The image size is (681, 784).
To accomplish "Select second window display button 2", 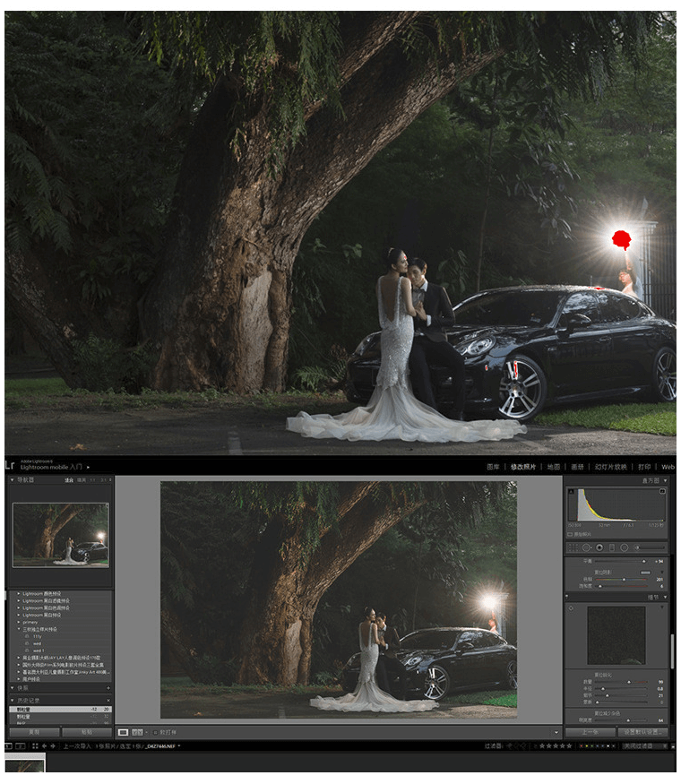I will click(20, 746).
